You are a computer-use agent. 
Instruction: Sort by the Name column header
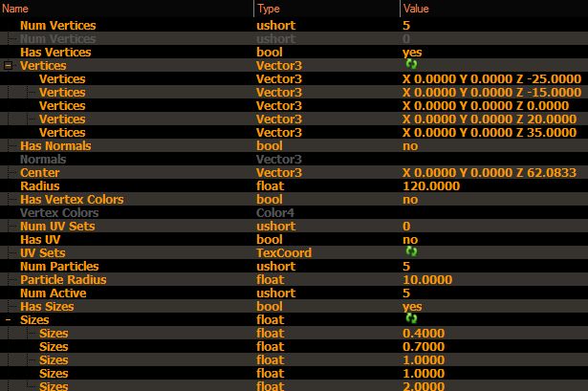point(15,9)
